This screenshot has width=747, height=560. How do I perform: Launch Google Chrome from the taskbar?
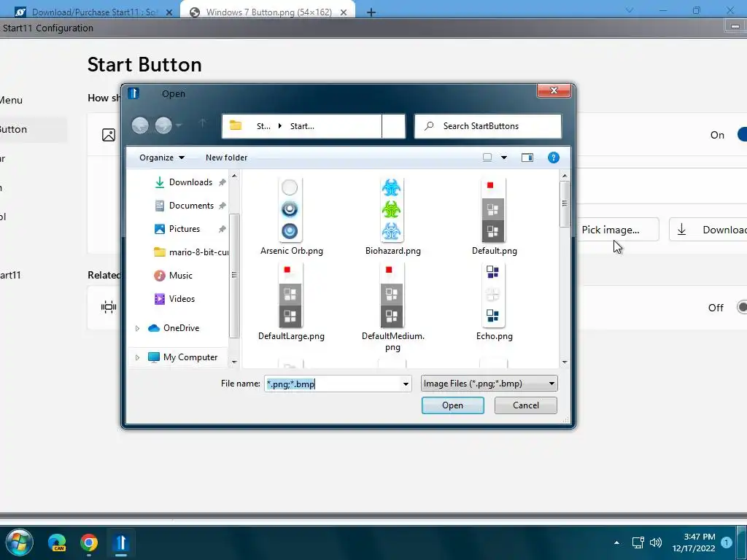click(89, 542)
